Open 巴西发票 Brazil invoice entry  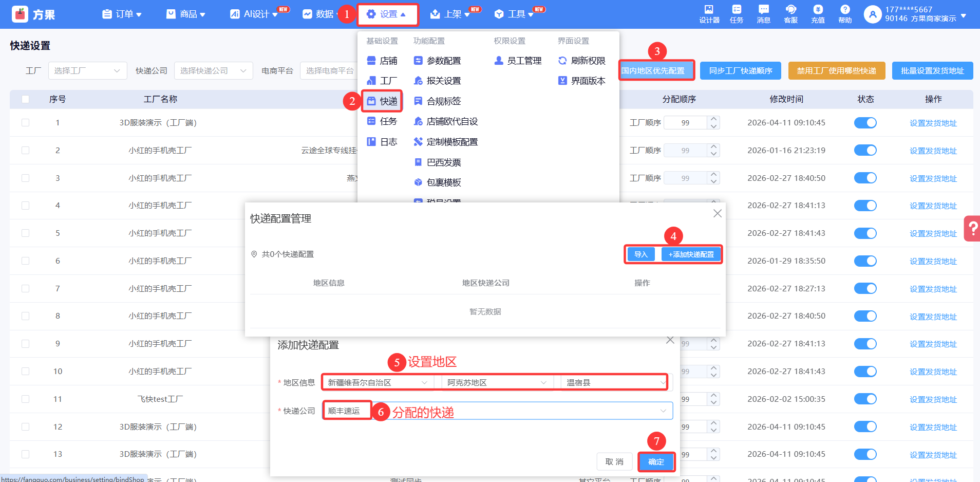coord(438,162)
